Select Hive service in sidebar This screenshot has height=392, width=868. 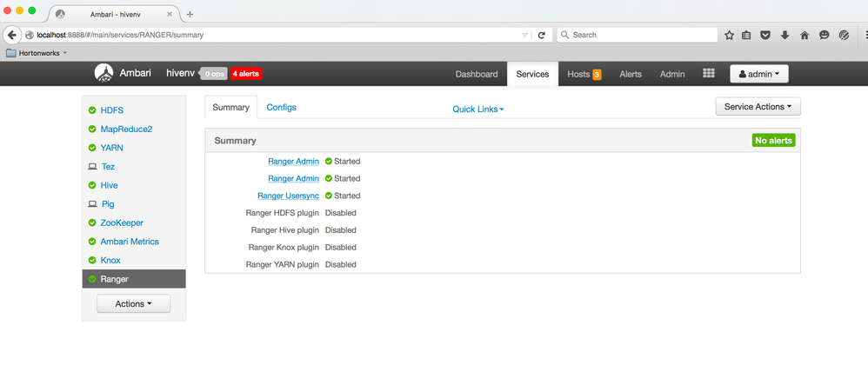tap(109, 185)
